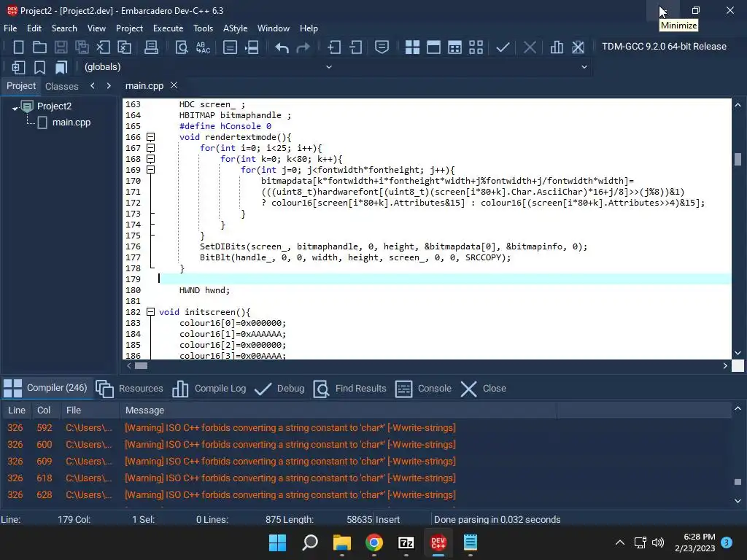747x560 pixels.
Task: Click the Toggle Bookmarks icon
Action: (39, 67)
